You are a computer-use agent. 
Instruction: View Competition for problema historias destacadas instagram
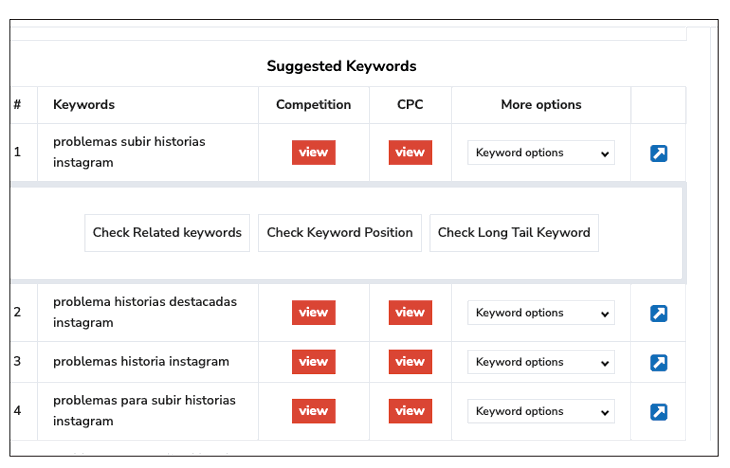313,312
